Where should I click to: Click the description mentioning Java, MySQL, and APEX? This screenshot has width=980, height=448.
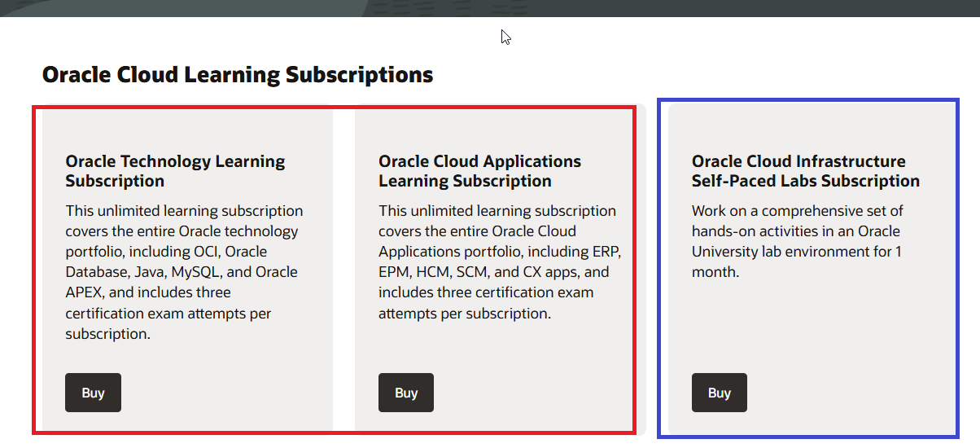[x=184, y=272]
